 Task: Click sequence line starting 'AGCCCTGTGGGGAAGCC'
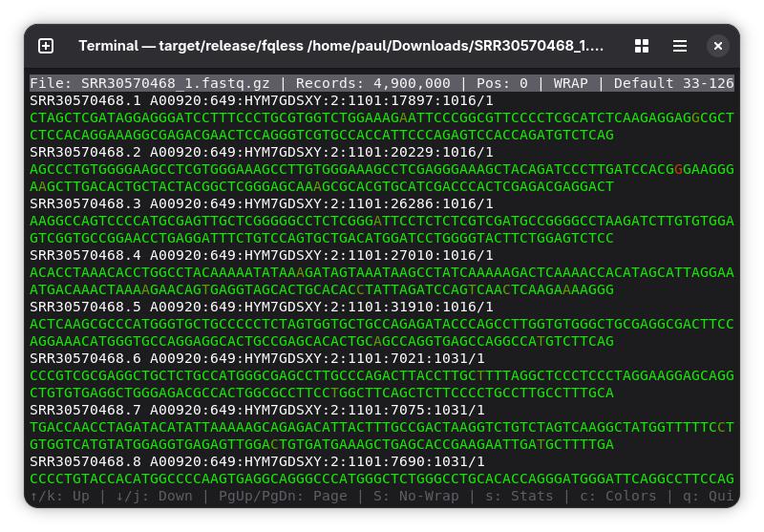click(381, 170)
